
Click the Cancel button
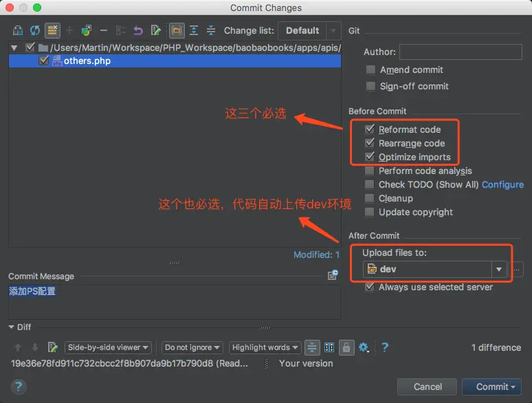point(427,386)
